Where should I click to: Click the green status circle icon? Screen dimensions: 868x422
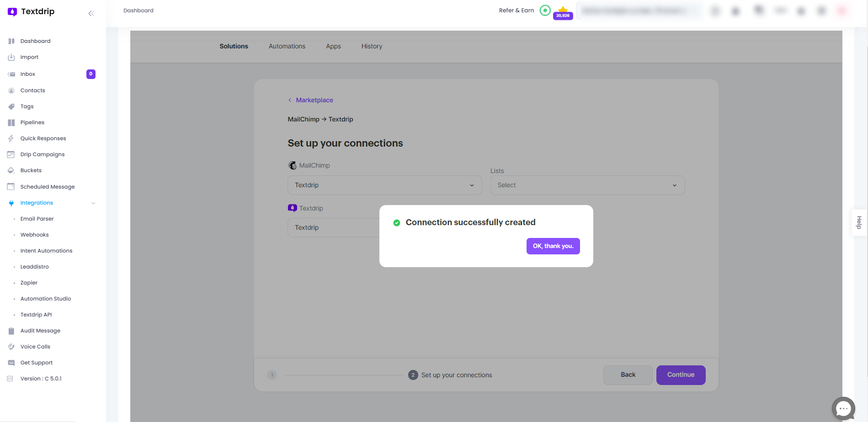[x=545, y=11]
